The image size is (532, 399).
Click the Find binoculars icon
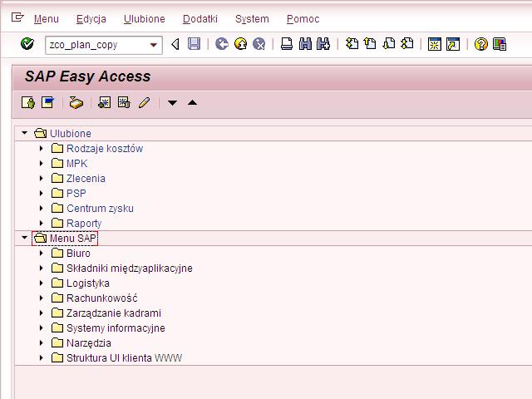point(305,44)
